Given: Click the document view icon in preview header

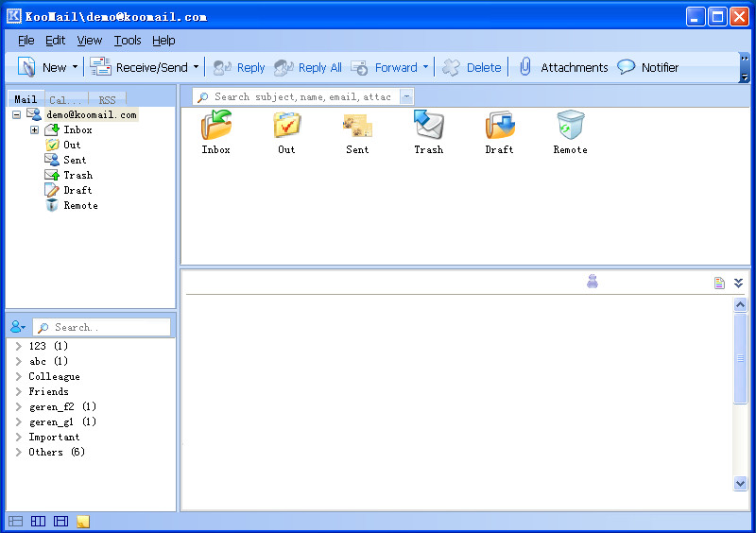Looking at the screenshot, I should (x=719, y=284).
